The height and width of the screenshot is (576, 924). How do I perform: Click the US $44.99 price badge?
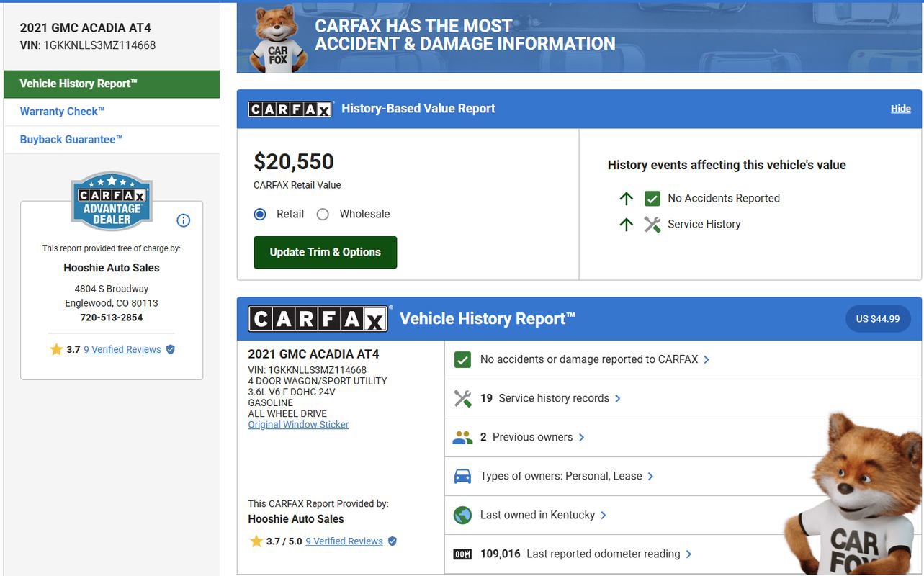pyautogui.click(x=878, y=318)
